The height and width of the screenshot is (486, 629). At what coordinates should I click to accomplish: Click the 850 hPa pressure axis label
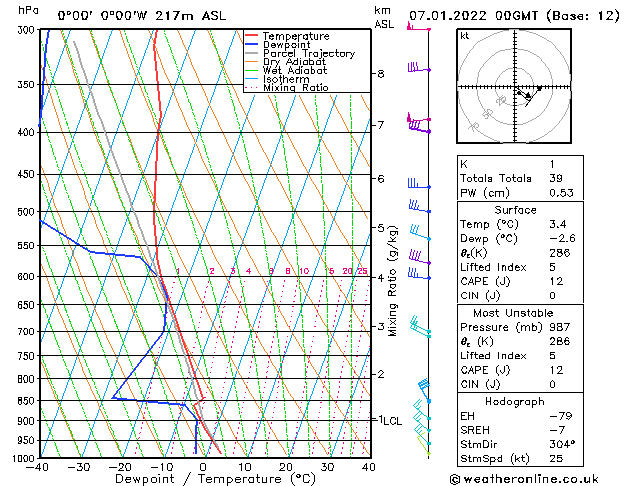pyautogui.click(x=28, y=401)
